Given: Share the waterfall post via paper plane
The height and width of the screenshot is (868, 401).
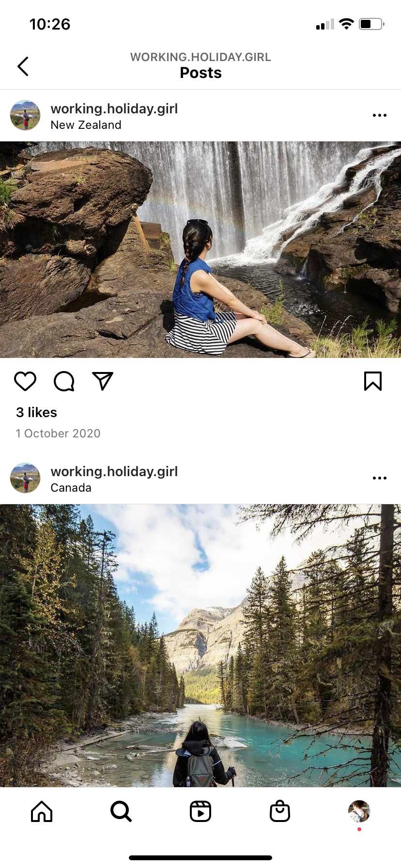Looking at the screenshot, I should click(103, 381).
